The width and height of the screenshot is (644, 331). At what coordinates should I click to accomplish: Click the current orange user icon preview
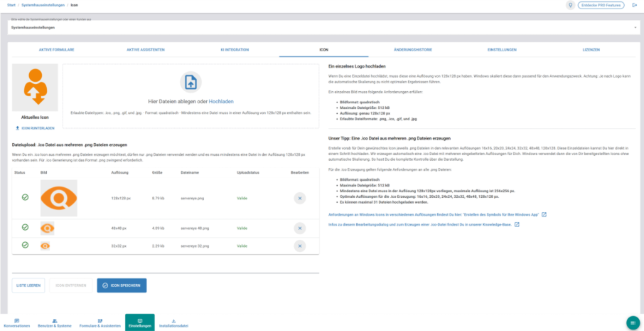pyautogui.click(x=35, y=87)
